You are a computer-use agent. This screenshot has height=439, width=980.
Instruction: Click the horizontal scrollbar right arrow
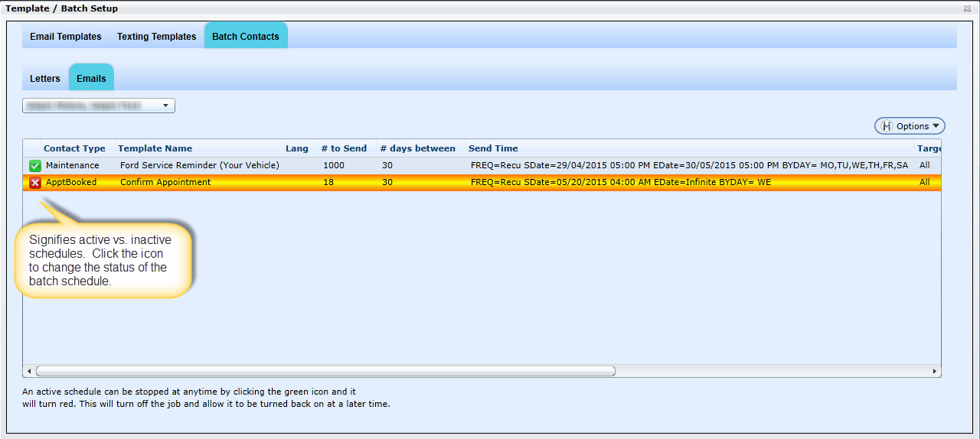tap(935, 371)
